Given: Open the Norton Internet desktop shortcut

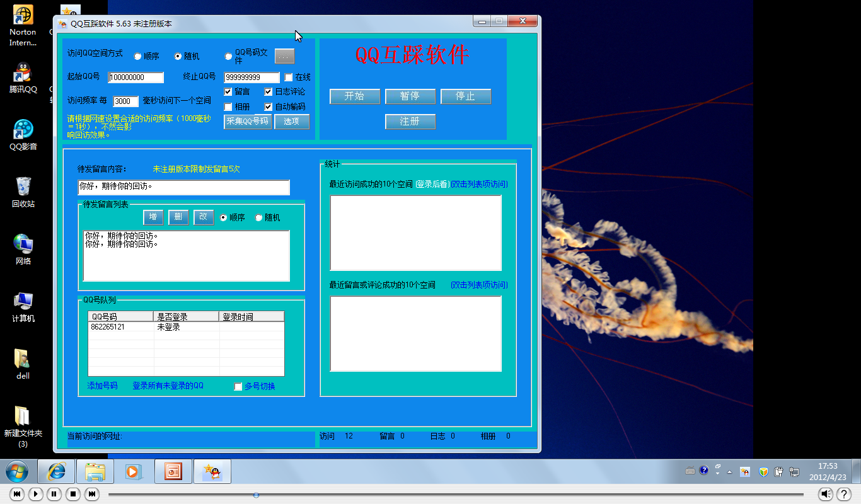Looking at the screenshot, I should pyautogui.click(x=23, y=26).
